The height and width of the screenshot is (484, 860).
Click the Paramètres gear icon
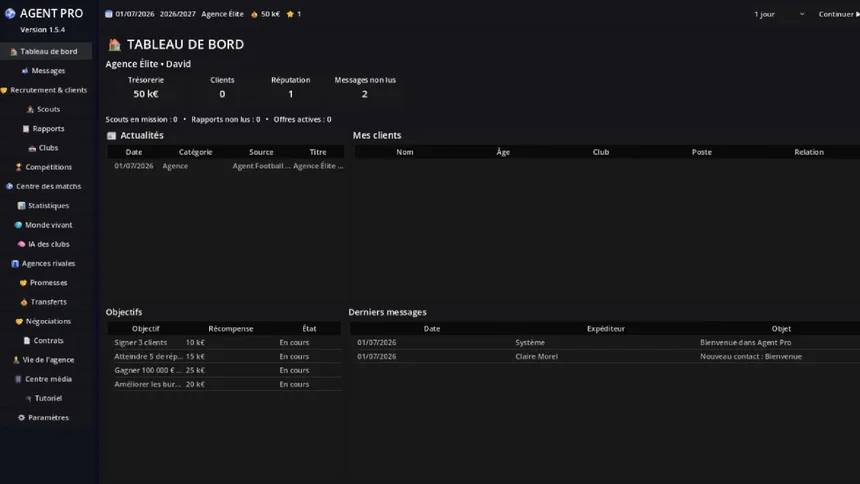[x=21, y=418]
